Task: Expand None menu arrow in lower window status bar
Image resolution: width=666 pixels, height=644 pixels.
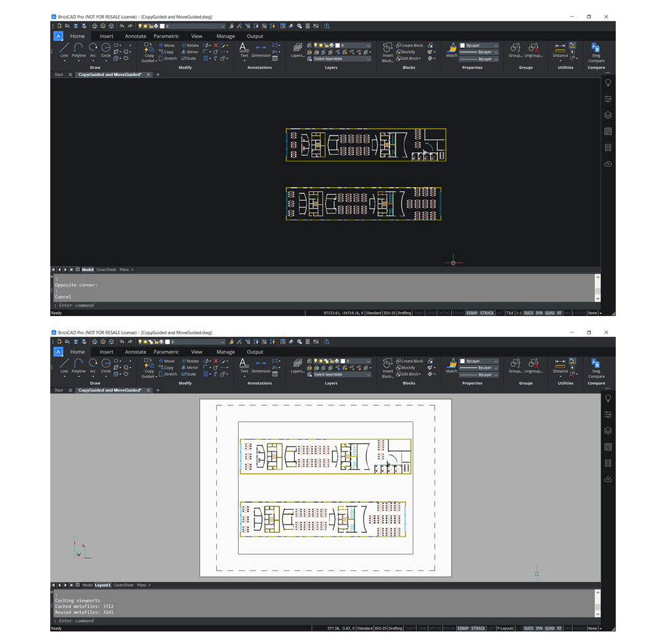Action: (x=600, y=628)
